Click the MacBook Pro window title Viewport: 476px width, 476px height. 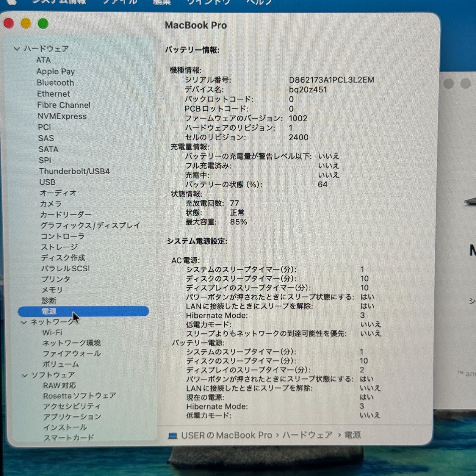[196, 25]
